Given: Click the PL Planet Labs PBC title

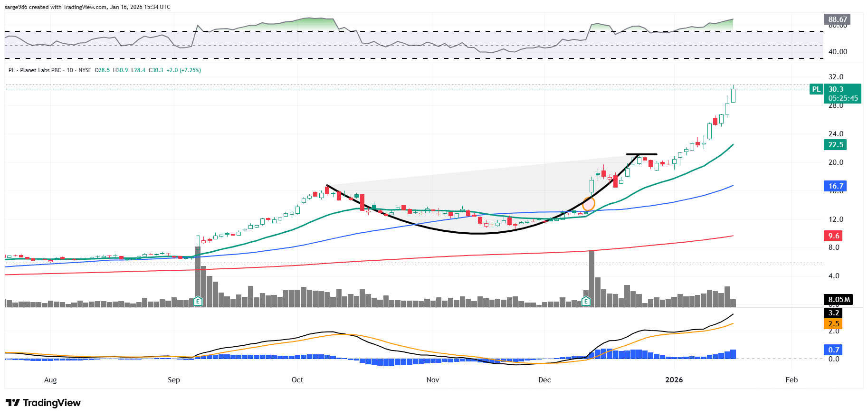Looking at the screenshot, I should (36, 70).
